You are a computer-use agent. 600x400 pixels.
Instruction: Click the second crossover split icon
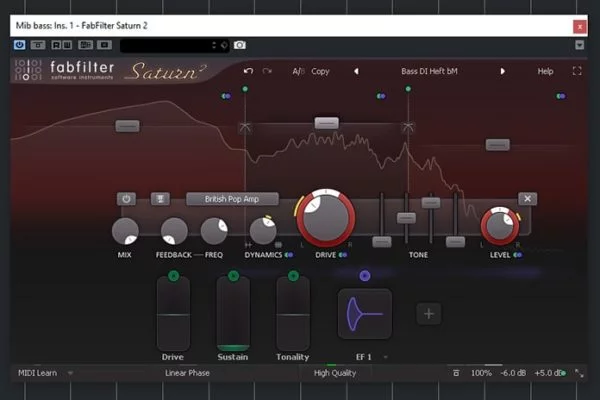coord(408,127)
